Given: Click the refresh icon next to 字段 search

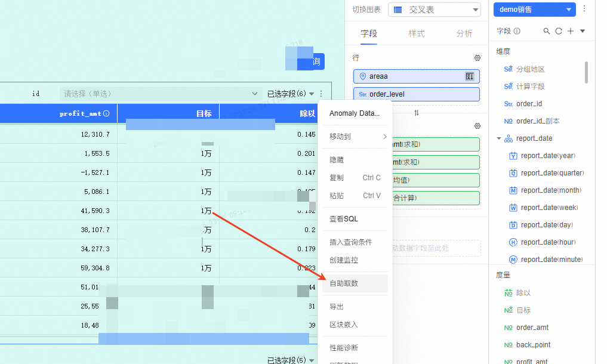Looking at the screenshot, I should [559, 31].
